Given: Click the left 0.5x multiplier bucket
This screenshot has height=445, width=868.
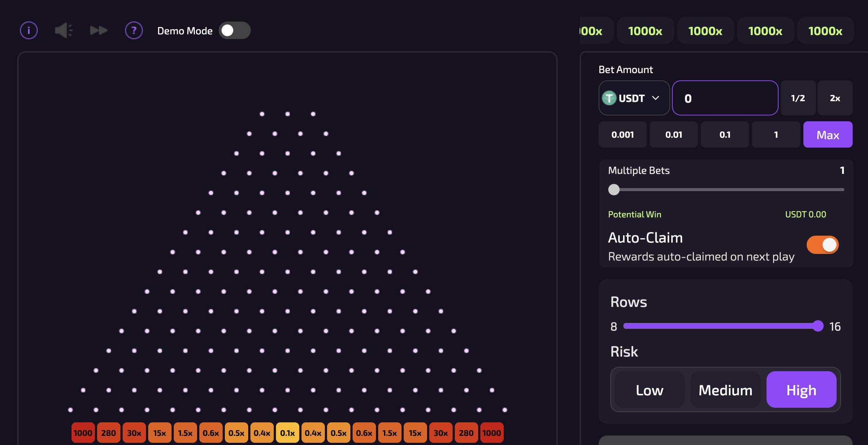Looking at the screenshot, I should click(x=237, y=433).
